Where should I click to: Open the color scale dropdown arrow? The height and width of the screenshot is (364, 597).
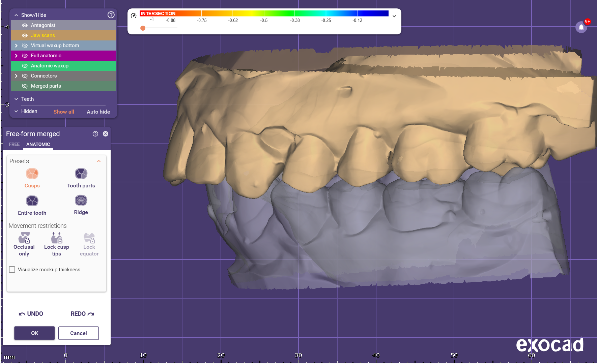(394, 16)
